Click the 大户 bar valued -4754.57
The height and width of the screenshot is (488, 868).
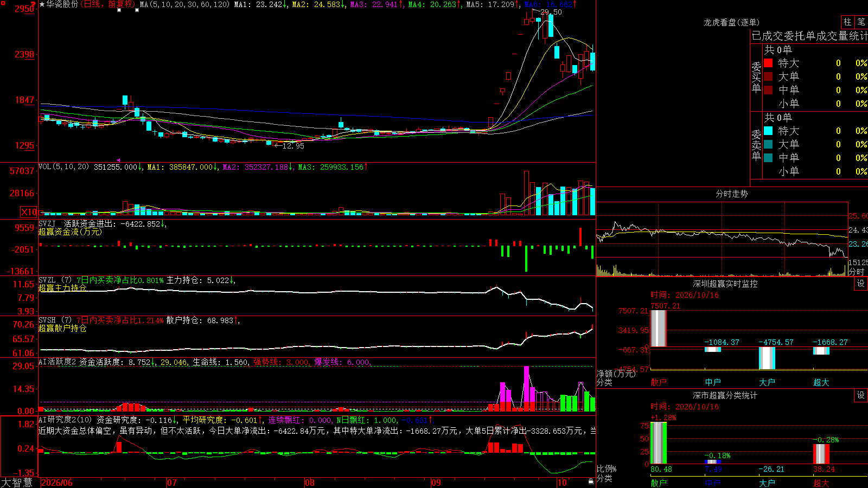[x=767, y=358]
